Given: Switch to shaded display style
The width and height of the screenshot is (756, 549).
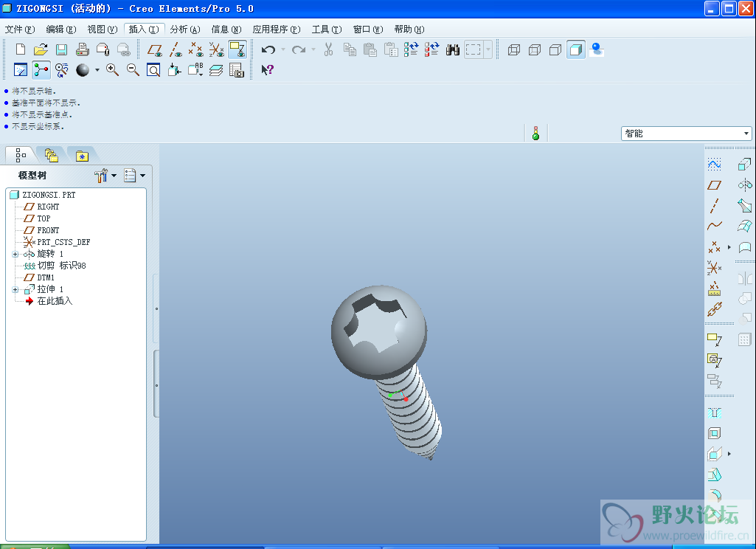Looking at the screenshot, I should tap(576, 49).
